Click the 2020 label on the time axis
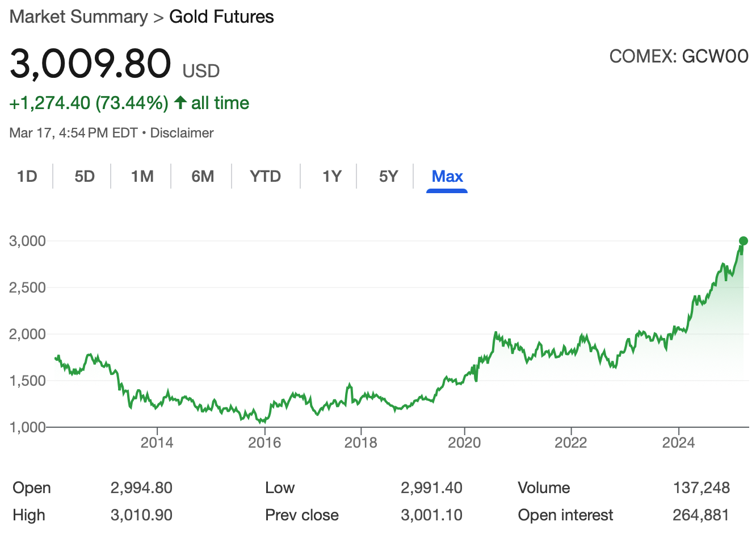Screen dimensions: 756x534 (464, 443)
